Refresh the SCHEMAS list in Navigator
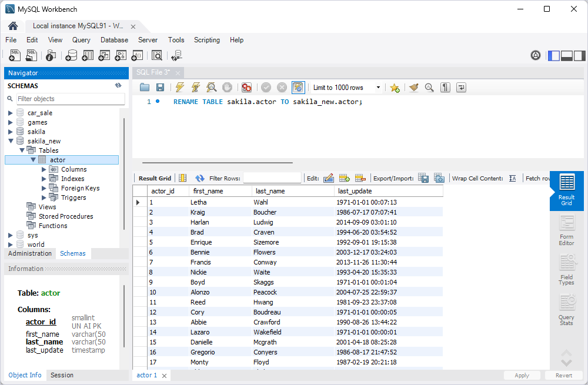This screenshot has width=588, height=385. (x=118, y=85)
